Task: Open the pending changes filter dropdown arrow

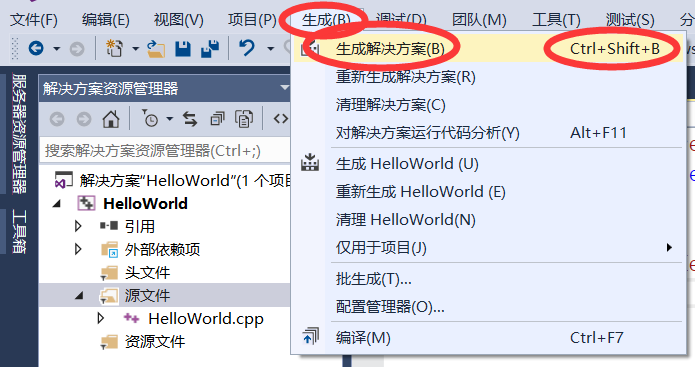Action: tap(169, 119)
